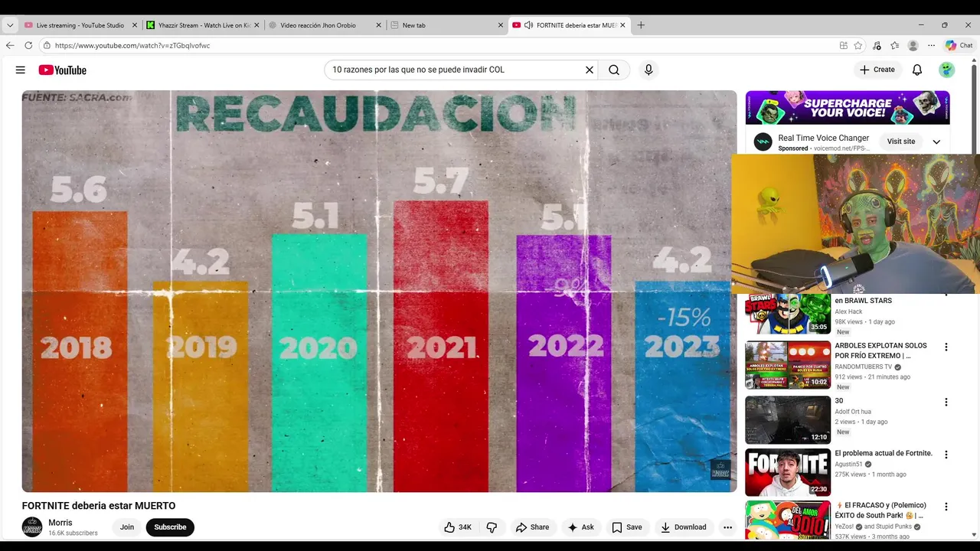
Task: Close the New tab tab
Action: click(x=501, y=25)
